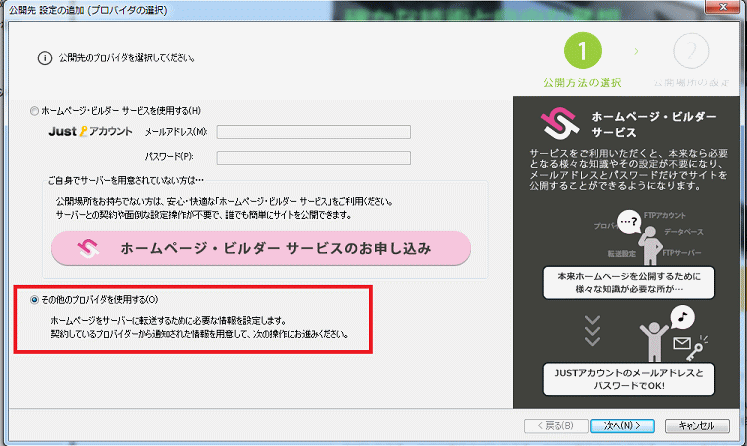Select ホームページ・ビルダー サービスを使用する radio button
The width and height of the screenshot is (747, 446).
36,109
